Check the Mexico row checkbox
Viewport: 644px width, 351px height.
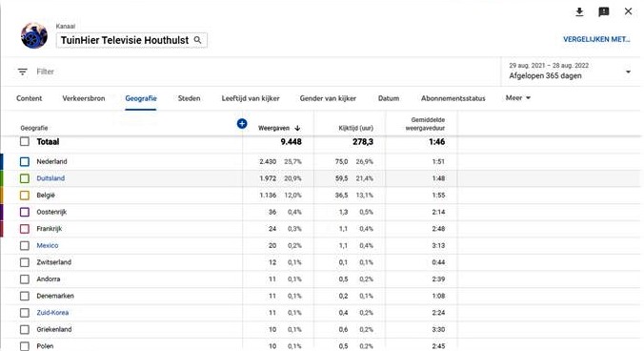25,245
